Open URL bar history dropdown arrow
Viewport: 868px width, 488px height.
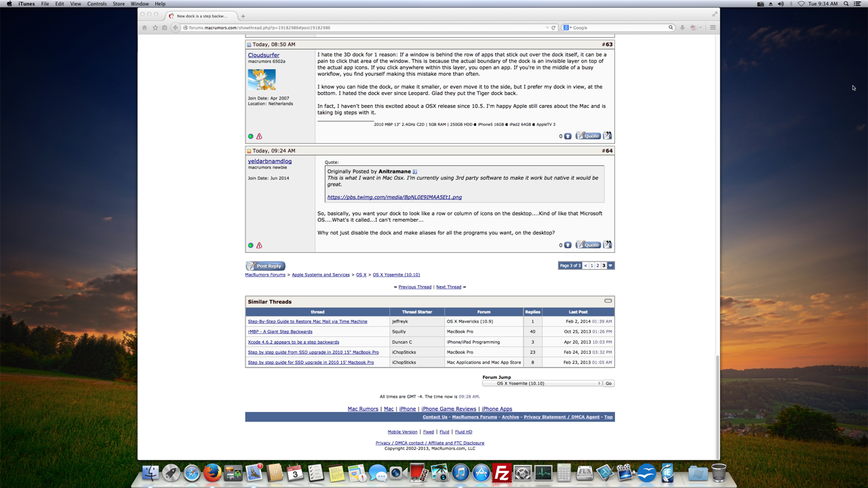tap(547, 28)
